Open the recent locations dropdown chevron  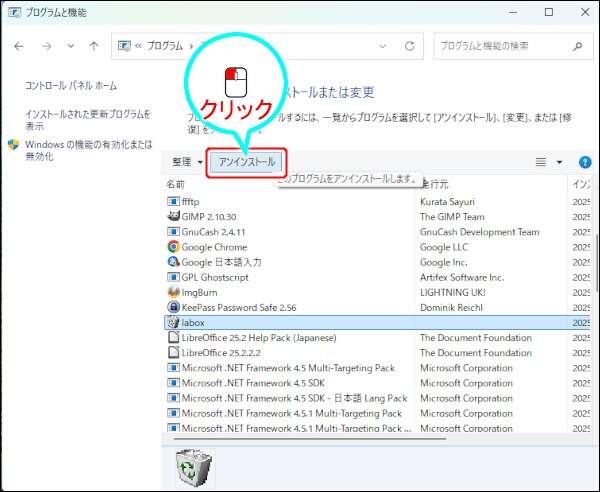(69, 46)
